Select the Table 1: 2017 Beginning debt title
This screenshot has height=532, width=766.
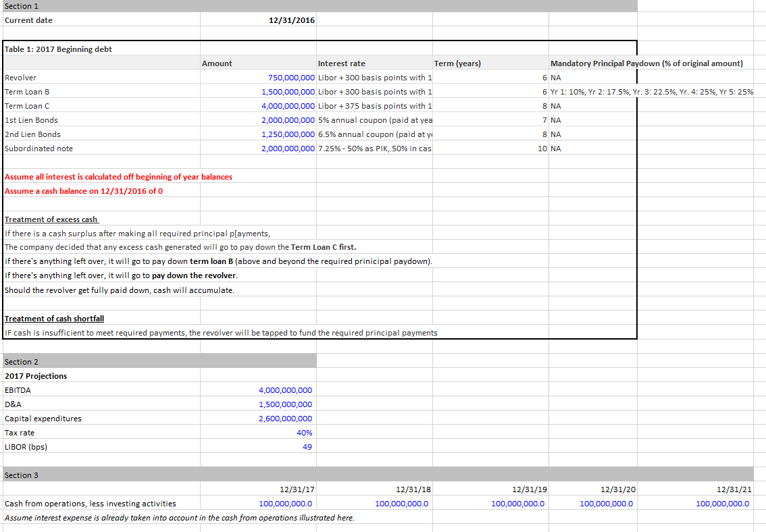(x=58, y=49)
